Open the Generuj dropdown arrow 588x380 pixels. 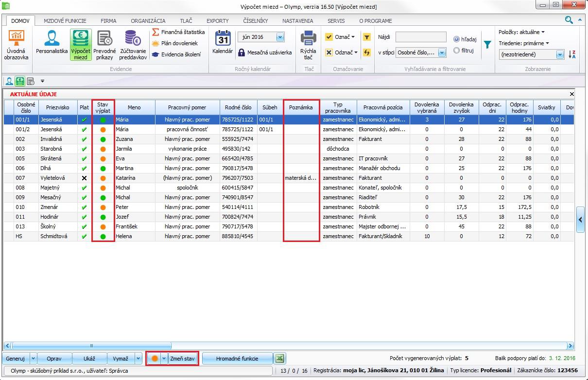point(33,359)
